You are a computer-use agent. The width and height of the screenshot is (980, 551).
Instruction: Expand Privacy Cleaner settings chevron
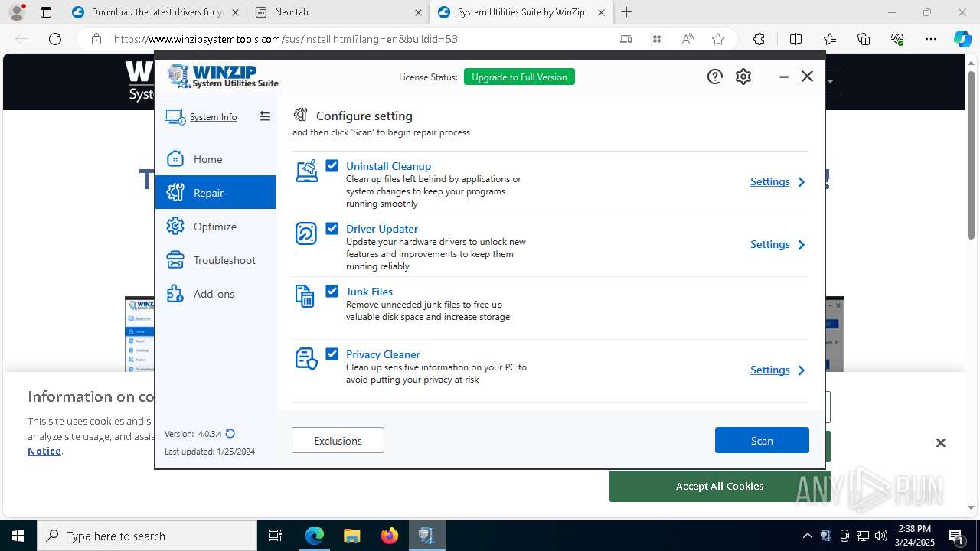pos(802,370)
